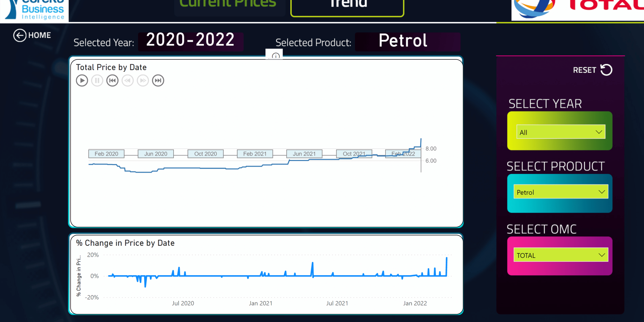Click the Pause button above the price chart
The width and height of the screenshot is (644, 322).
tap(97, 80)
